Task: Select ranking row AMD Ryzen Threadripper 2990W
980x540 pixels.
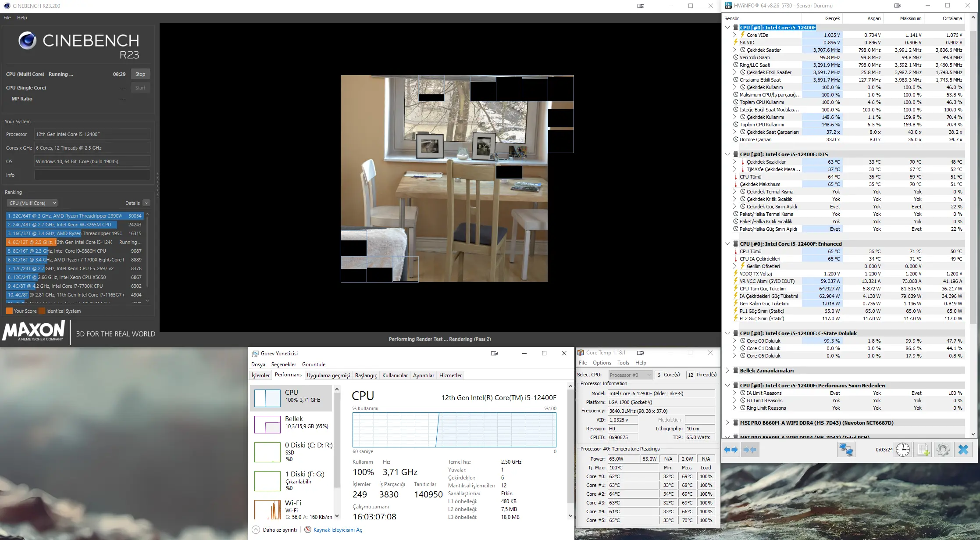Action: (75, 216)
